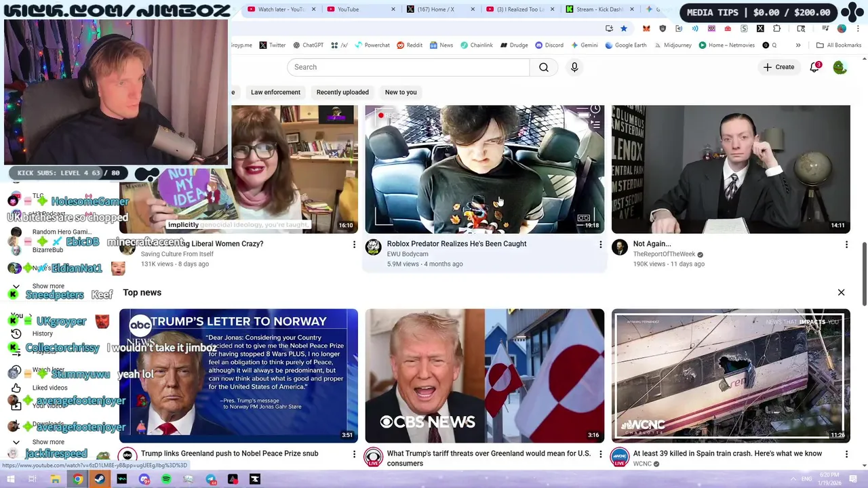The image size is (868, 488).
Task: Open Liked videos in the sidebar
Action: [50, 388]
